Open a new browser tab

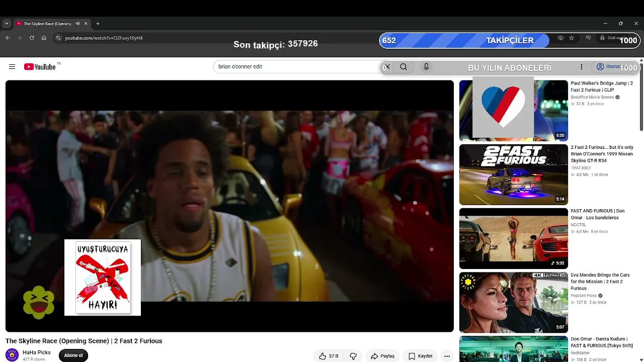pos(98,24)
